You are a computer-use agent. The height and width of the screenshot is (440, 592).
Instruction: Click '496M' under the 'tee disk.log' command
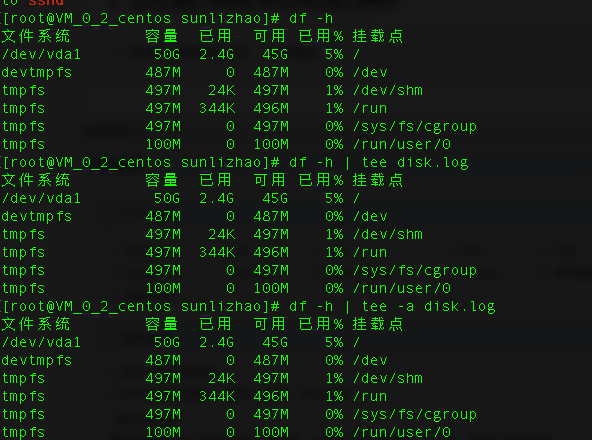(x=271, y=253)
